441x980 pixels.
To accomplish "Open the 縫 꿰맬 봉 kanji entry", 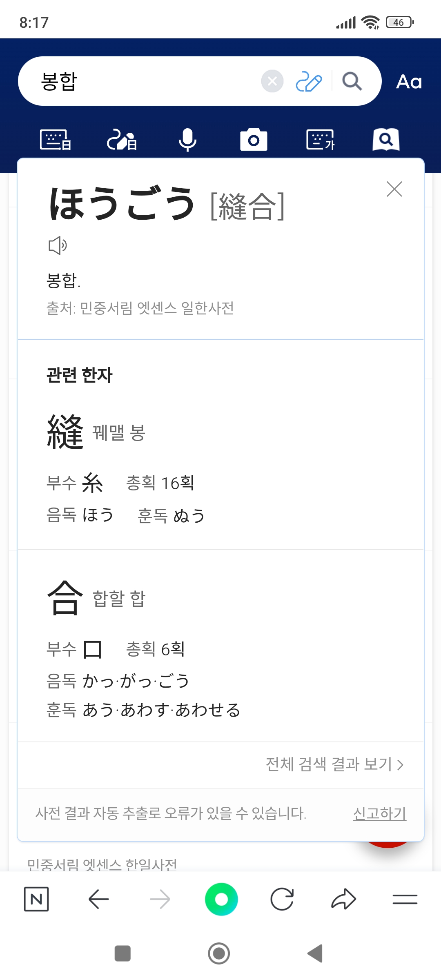I will click(x=65, y=432).
